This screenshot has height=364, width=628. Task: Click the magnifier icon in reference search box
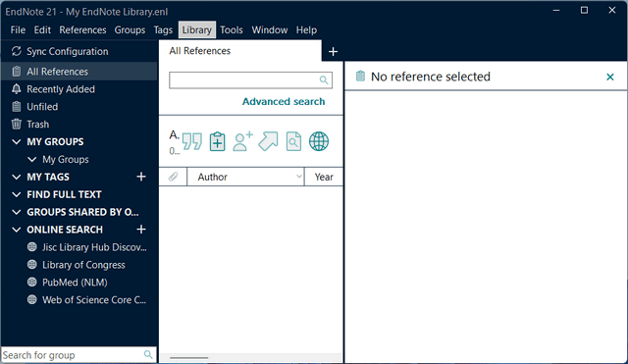point(324,80)
